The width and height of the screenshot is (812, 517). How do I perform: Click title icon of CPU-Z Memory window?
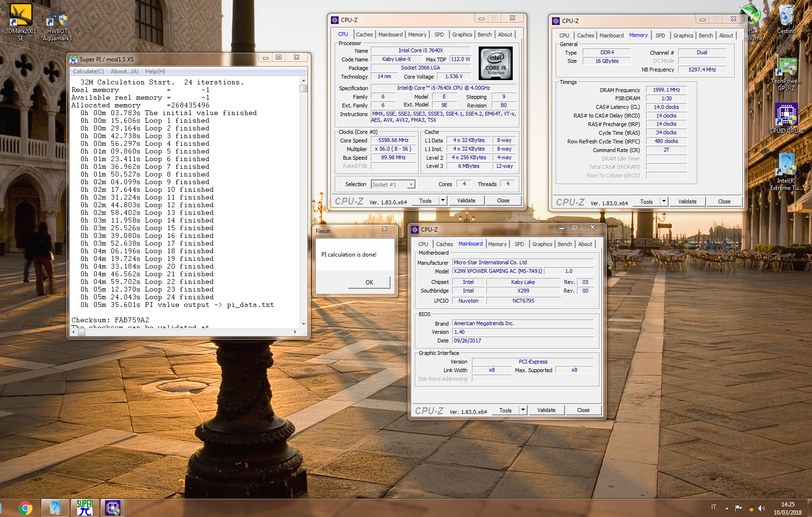click(x=556, y=21)
